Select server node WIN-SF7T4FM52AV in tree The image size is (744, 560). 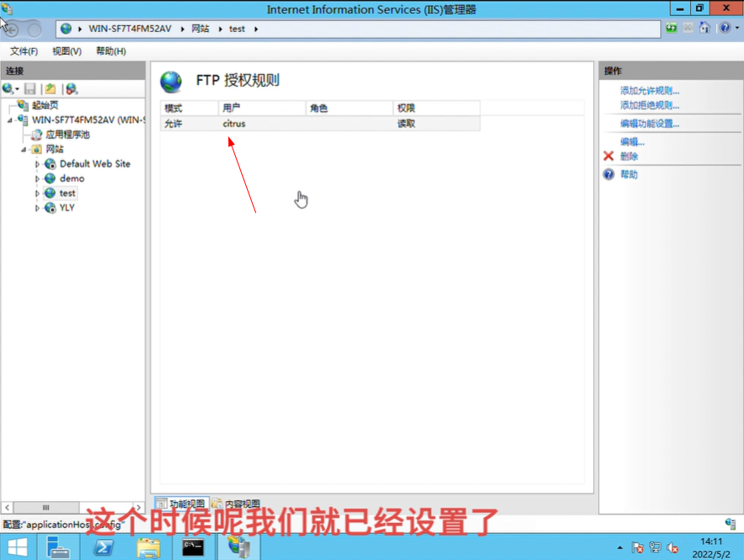coord(88,120)
